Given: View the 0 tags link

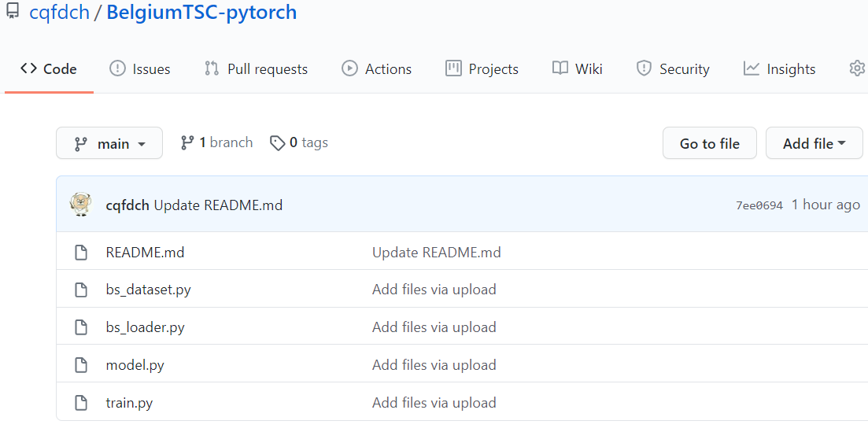Looking at the screenshot, I should (x=298, y=143).
